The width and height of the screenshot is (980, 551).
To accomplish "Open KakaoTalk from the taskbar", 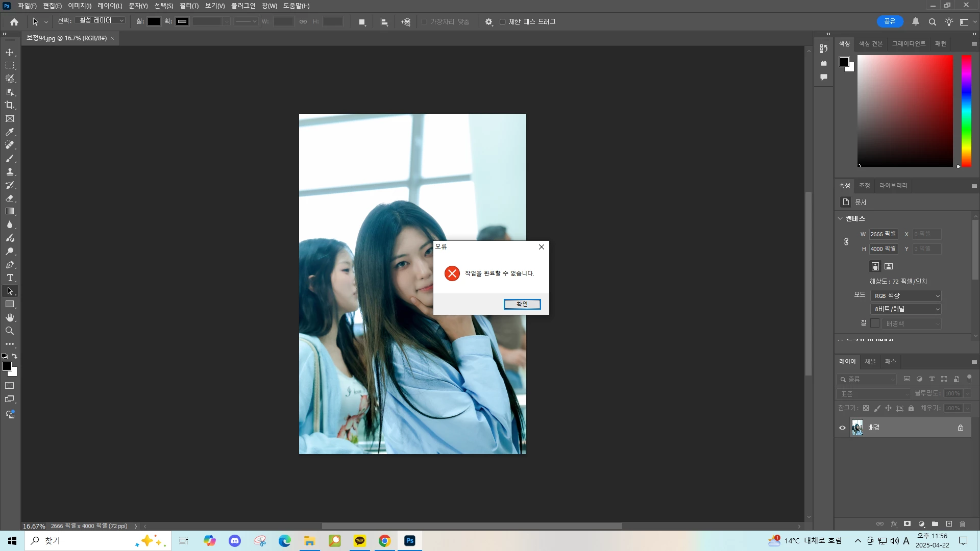I will click(x=360, y=541).
